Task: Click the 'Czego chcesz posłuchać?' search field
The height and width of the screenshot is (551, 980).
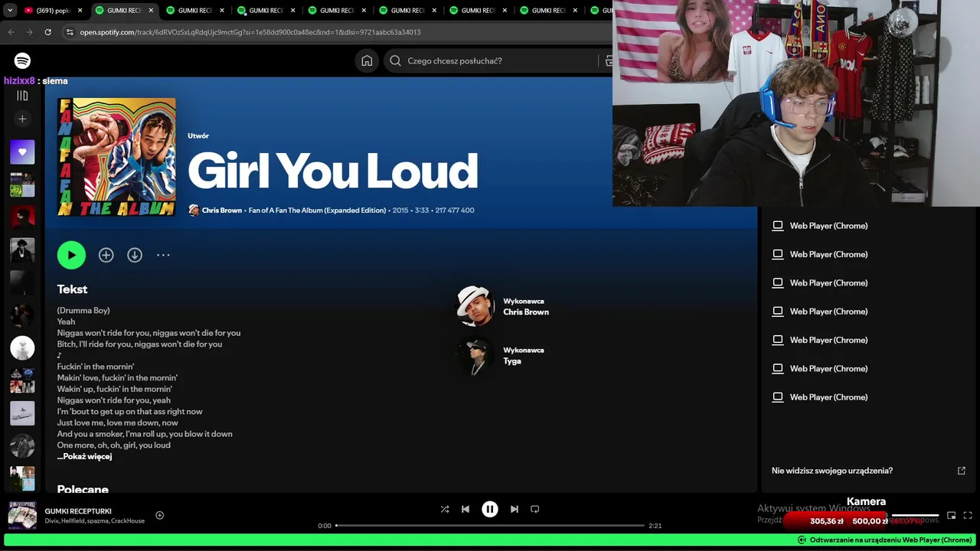Action: pos(501,60)
